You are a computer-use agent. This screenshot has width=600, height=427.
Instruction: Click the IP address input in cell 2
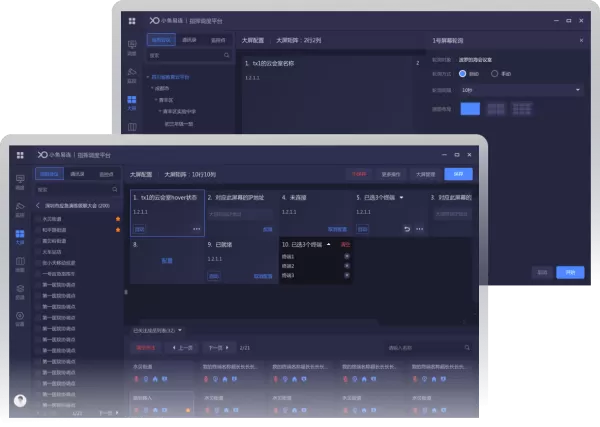pos(240,214)
